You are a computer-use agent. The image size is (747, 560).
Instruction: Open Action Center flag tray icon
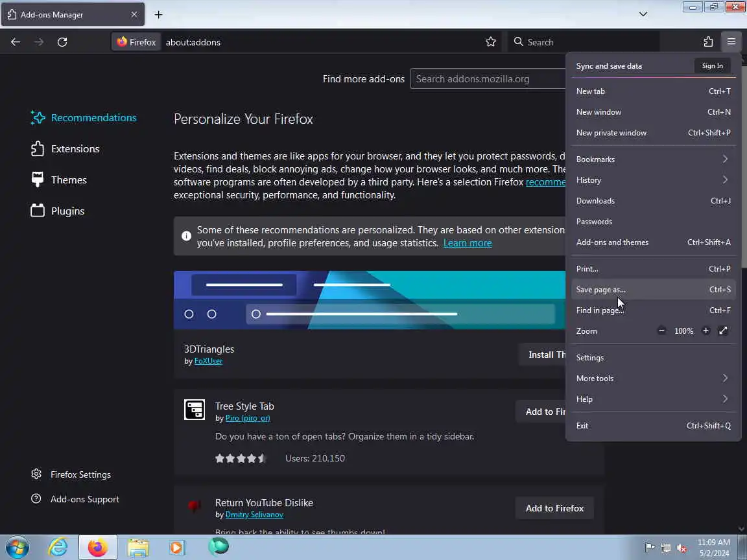(x=649, y=548)
